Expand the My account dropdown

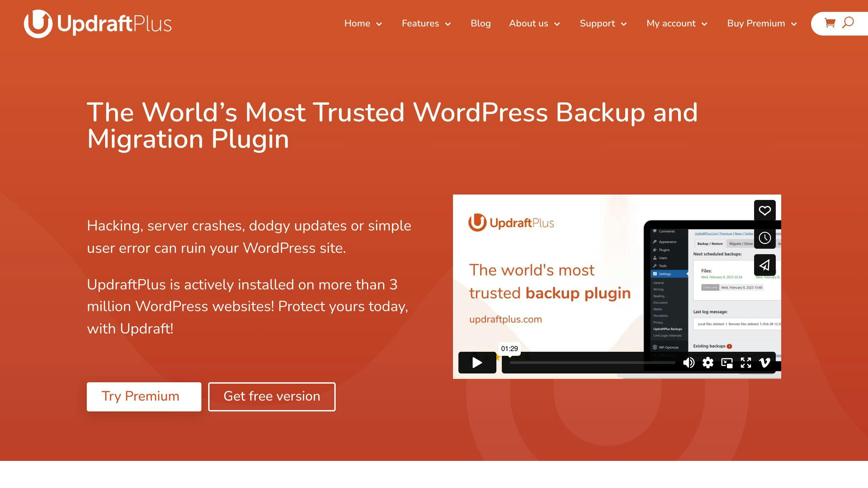coord(677,23)
